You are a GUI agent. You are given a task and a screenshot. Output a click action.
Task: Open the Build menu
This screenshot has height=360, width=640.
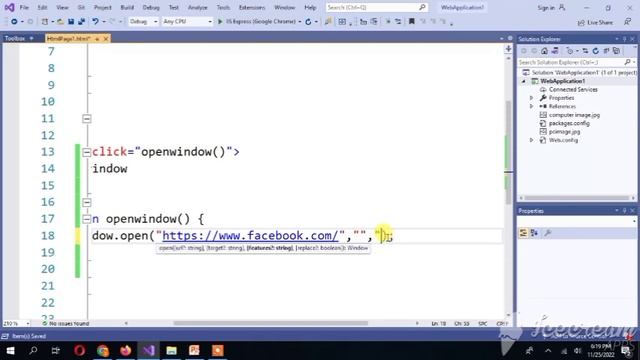[127, 8]
